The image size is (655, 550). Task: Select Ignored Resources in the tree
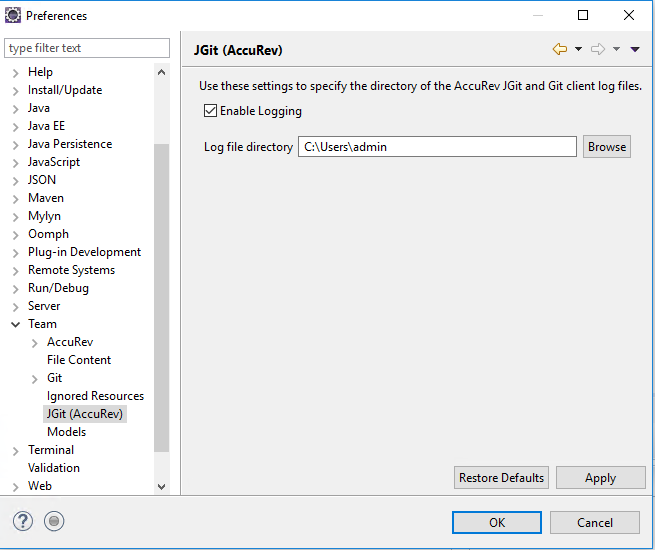[95, 396]
